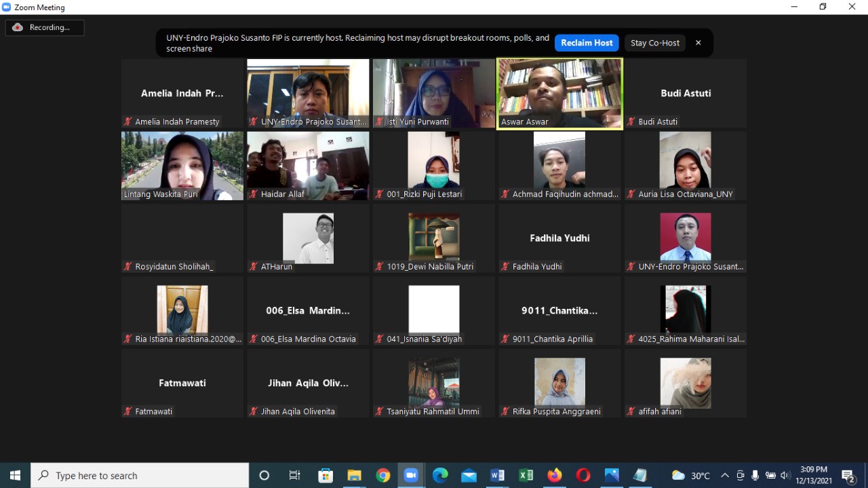This screenshot has height=488, width=868.
Task: Click the Zoom icon in taskbar
Action: click(411, 475)
